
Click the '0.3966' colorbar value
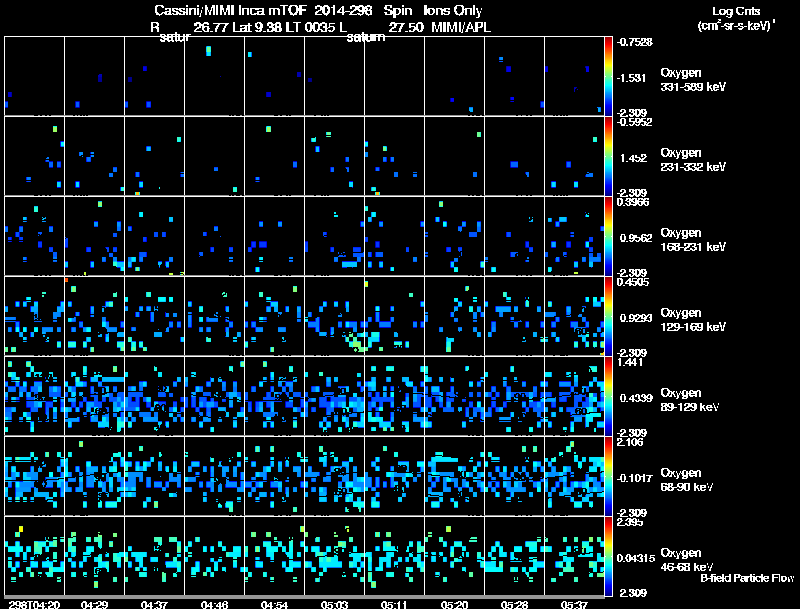(x=633, y=202)
